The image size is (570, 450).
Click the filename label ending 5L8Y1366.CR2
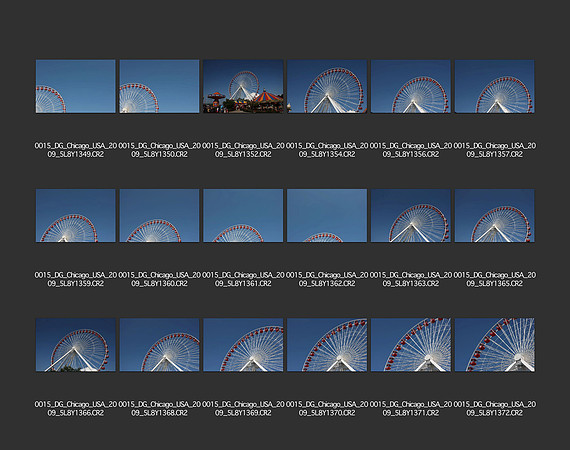[76, 409]
